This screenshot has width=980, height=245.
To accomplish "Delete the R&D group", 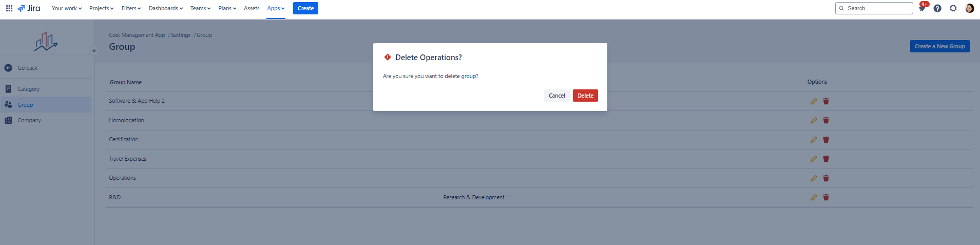I will coord(826,197).
